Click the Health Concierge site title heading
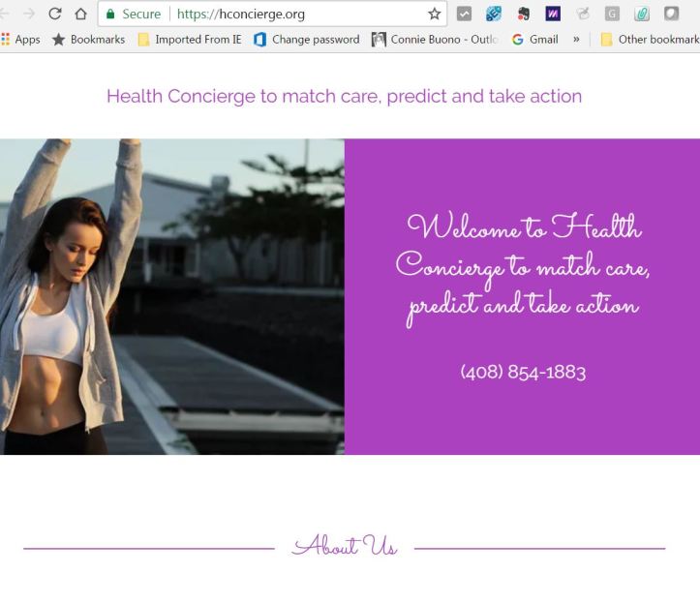700x603 pixels. pyautogui.click(x=345, y=96)
